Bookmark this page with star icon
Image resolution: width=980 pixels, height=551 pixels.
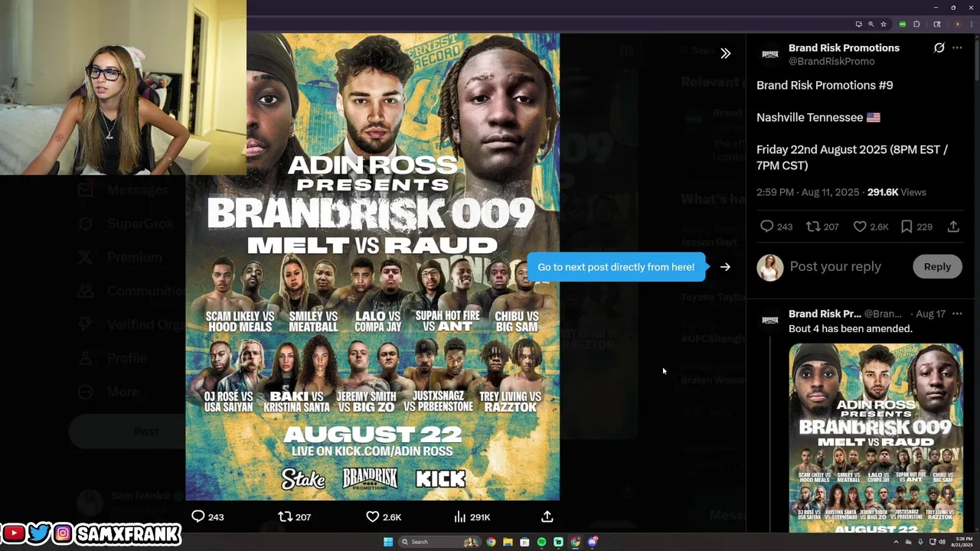(884, 24)
